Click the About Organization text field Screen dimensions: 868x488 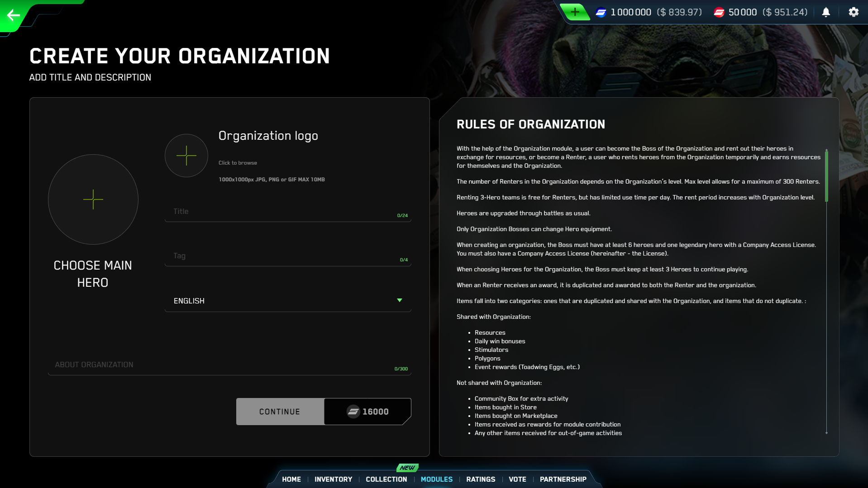click(222, 365)
